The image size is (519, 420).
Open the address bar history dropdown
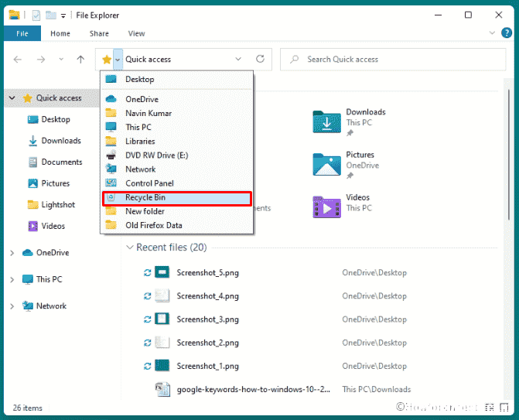(238, 60)
